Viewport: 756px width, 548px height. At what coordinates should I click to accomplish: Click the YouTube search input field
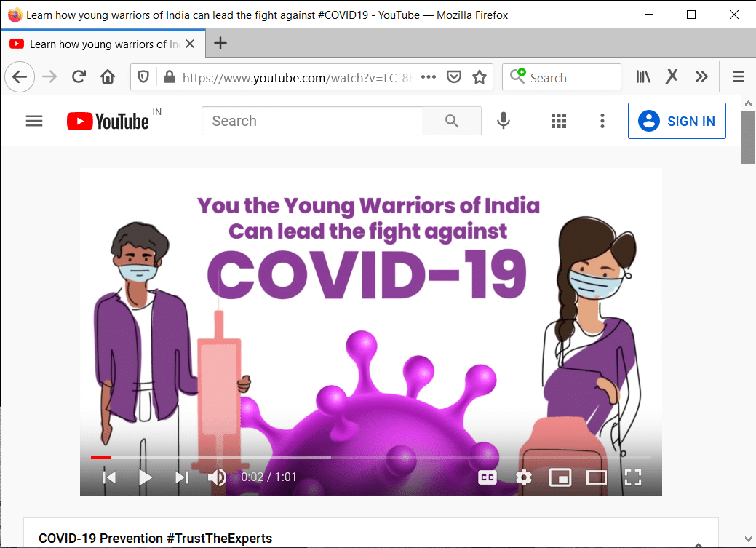(311, 121)
